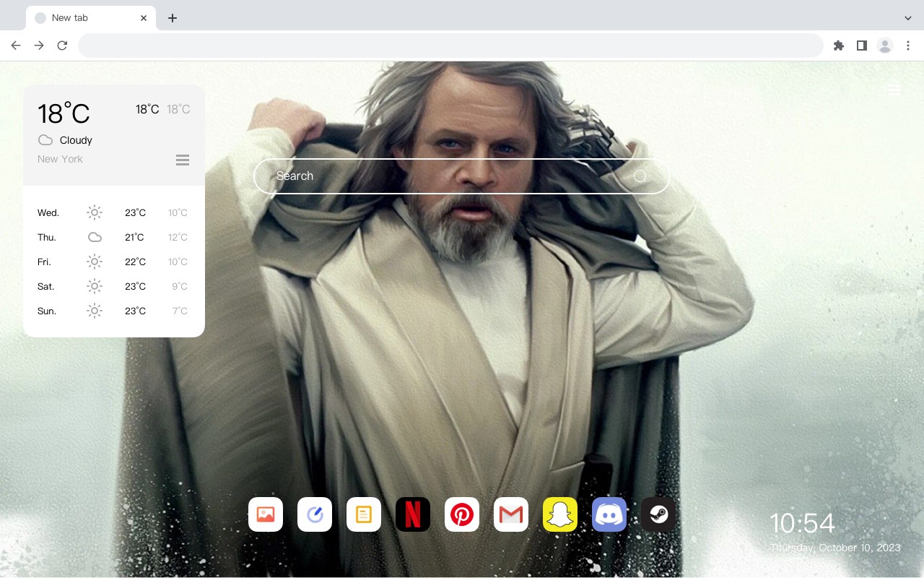The width and height of the screenshot is (924, 578).
Task: Reload the current page
Action: [x=62, y=46]
